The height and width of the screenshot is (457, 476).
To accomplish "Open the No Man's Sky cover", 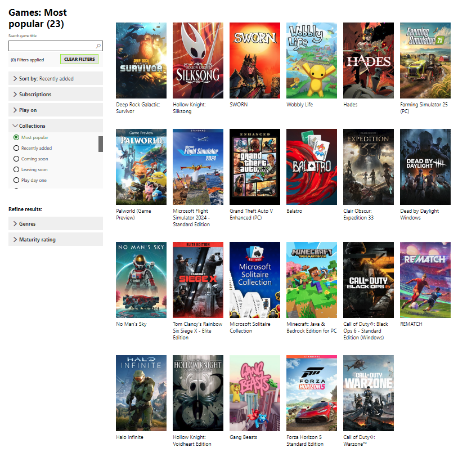I will [x=141, y=280].
